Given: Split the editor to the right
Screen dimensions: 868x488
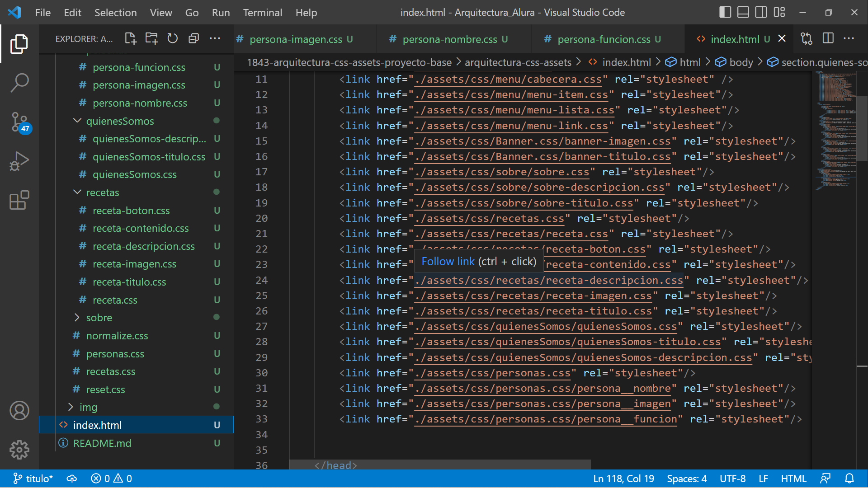Looking at the screenshot, I should coord(828,39).
